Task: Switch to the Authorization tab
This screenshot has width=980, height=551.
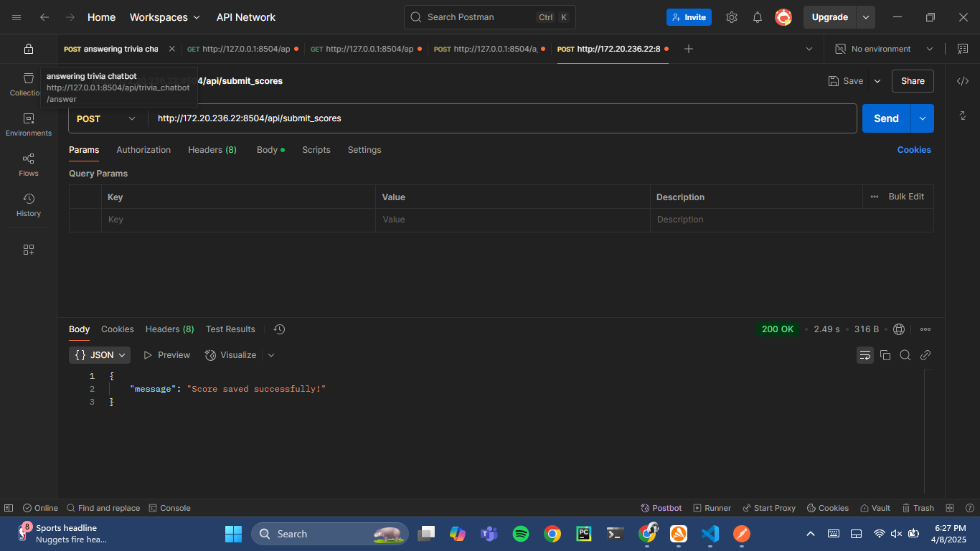Action: tap(143, 150)
